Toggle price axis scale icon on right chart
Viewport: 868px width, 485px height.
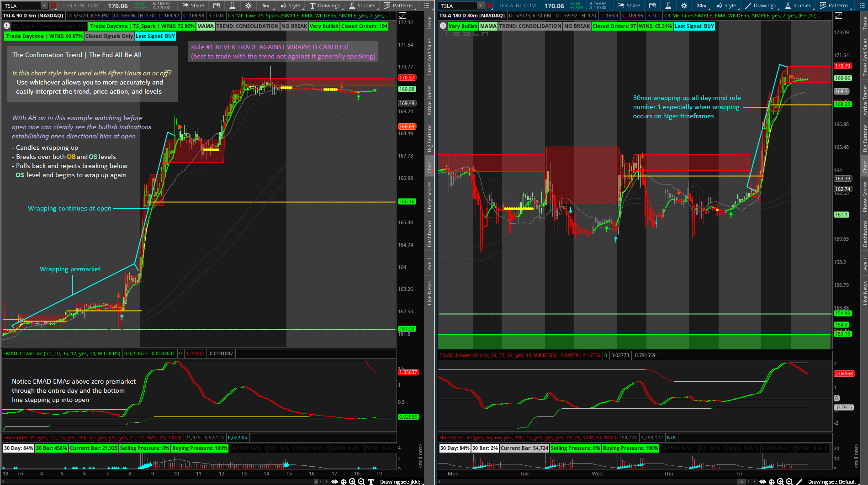coord(839,16)
